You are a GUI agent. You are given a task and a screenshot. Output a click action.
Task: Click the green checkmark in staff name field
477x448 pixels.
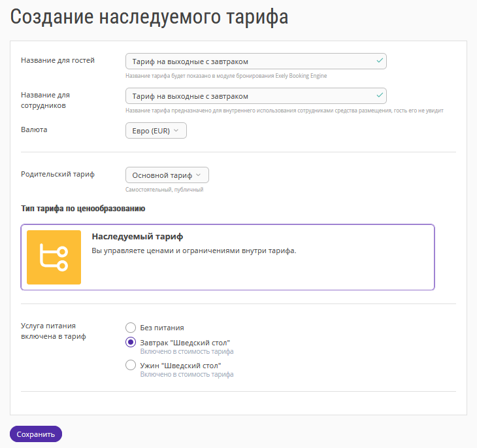(x=379, y=95)
